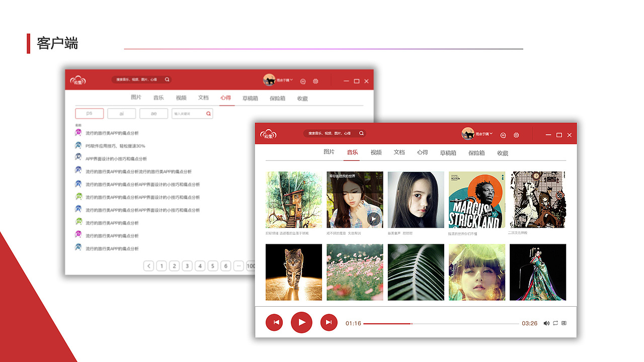Image resolution: width=644 pixels, height=362 pixels.
Task: Open settings gear in the music window
Action: coord(516,135)
